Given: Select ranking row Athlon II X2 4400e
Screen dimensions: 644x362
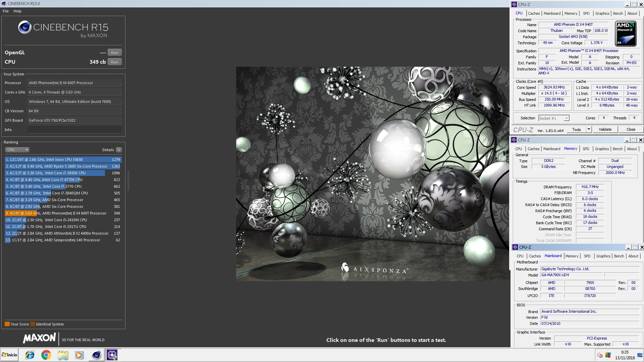Looking at the screenshot, I should click(x=63, y=233).
